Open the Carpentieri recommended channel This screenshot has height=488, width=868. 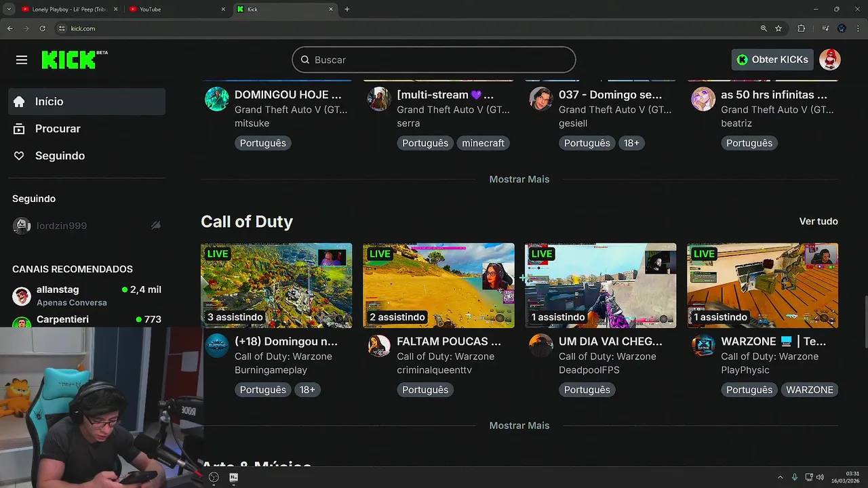(x=87, y=320)
